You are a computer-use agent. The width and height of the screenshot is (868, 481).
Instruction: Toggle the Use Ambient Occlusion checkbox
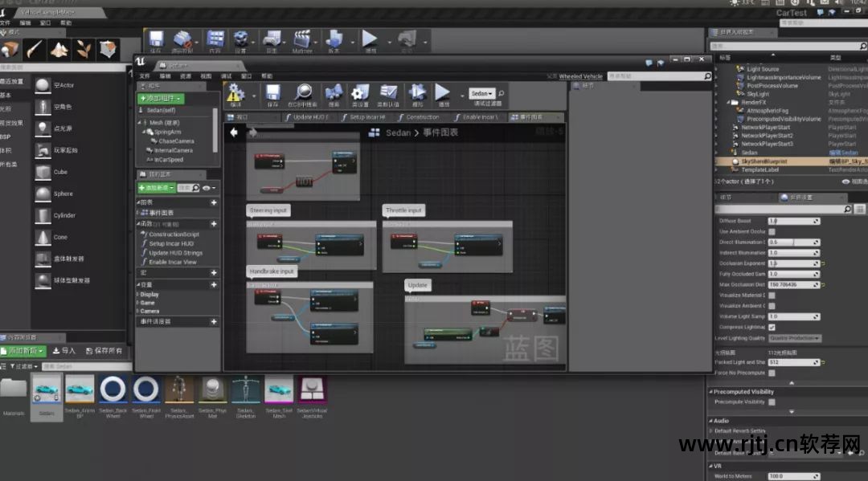(x=772, y=231)
